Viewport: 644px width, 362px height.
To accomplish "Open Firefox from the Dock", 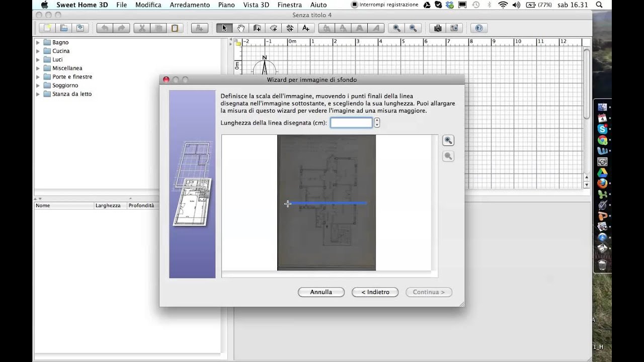I will click(x=602, y=184).
